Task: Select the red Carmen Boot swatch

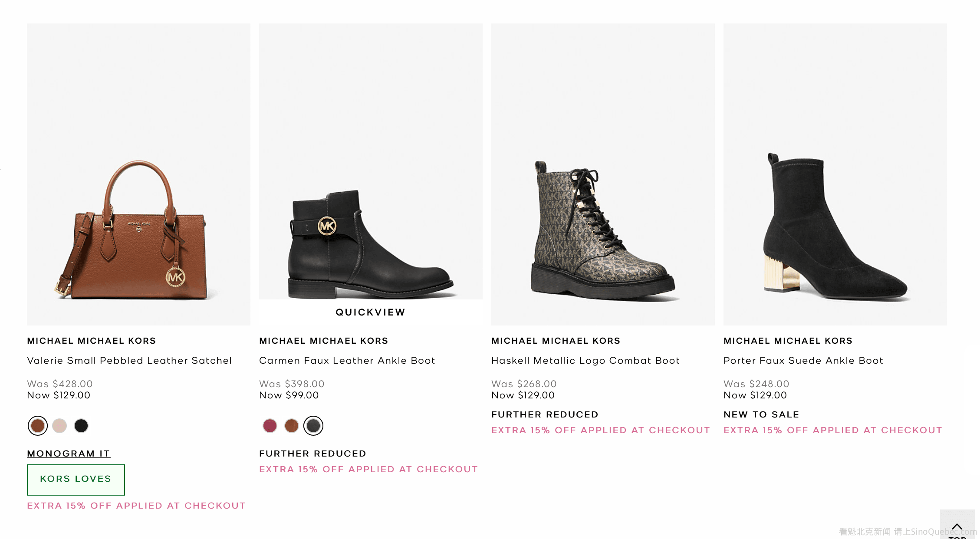Action: tap(270, 426)
